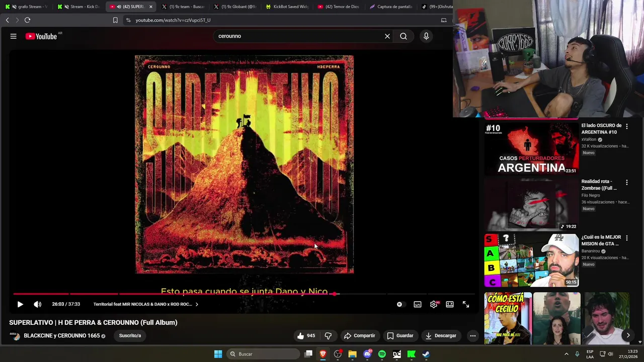Image resolution: width=644 pixels, height=362 pixels.
Task: Open Brave browser from the taskbar
Action: coord(323,354)
